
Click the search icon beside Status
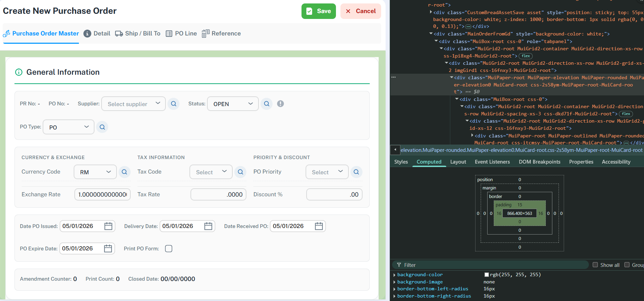click(267, 104)
